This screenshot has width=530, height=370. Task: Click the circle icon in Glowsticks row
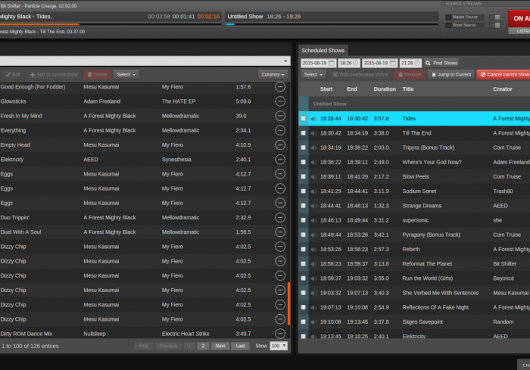pyautogui.click(x=280, y=101)
